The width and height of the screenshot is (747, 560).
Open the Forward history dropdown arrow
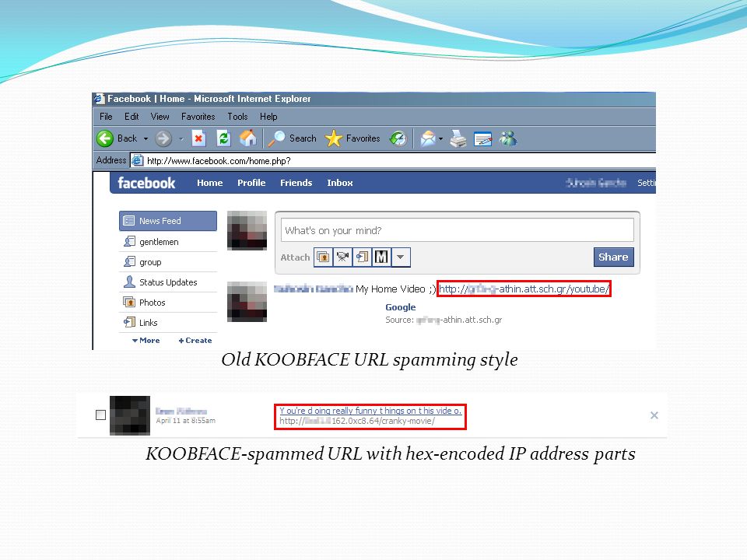181,139
